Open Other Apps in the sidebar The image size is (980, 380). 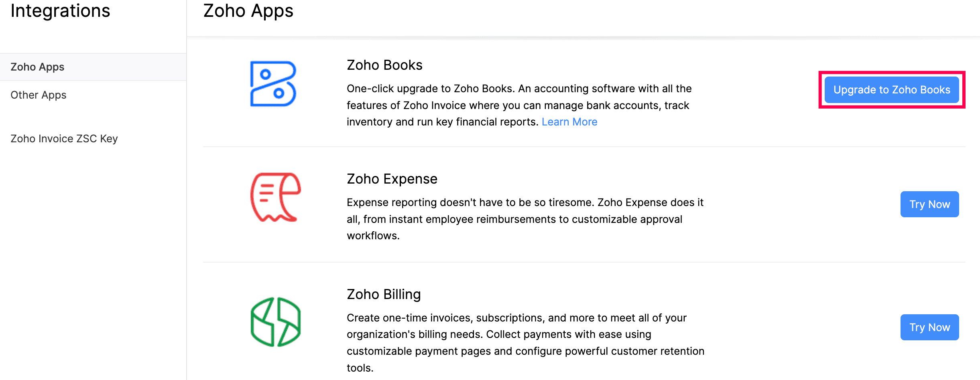click(x=39, y=95)
